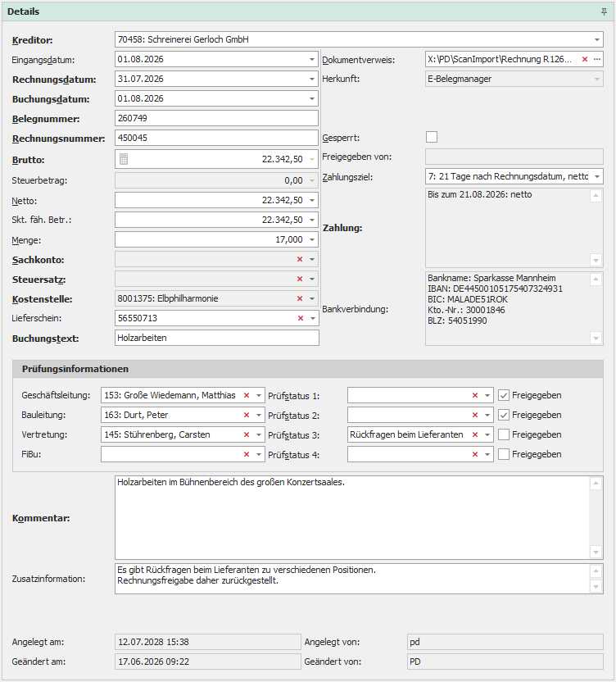Screen dimensions: 616x682
Task: Clear Prüfstatus 1 with red X
Action: 475,395
